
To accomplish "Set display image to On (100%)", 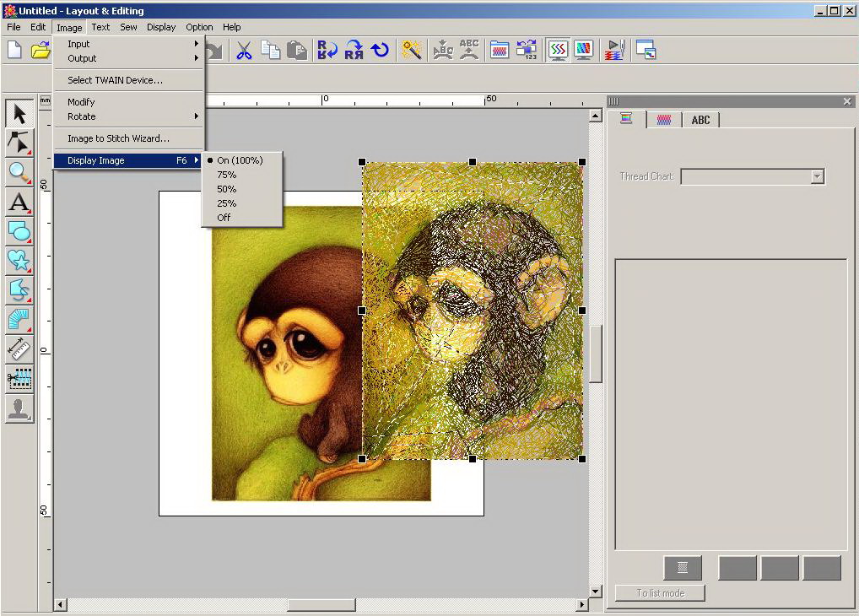I will pyautogui.click(x=239, y=160).
